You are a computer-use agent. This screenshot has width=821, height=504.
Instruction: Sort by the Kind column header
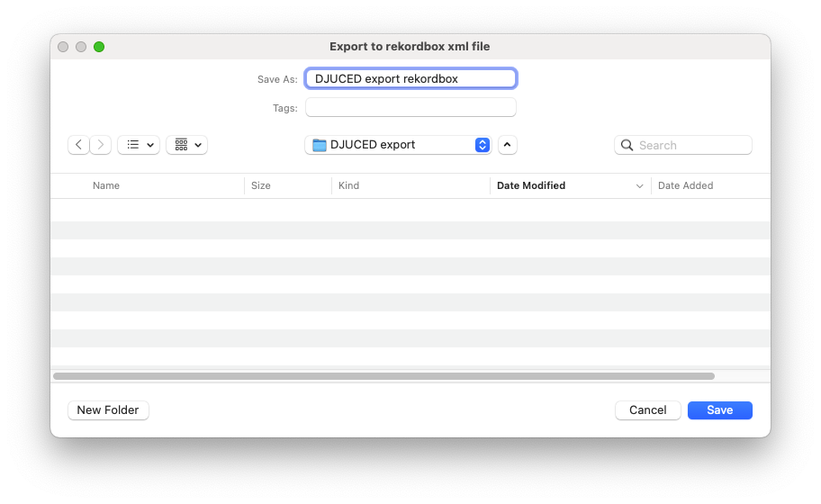(348, 185)
